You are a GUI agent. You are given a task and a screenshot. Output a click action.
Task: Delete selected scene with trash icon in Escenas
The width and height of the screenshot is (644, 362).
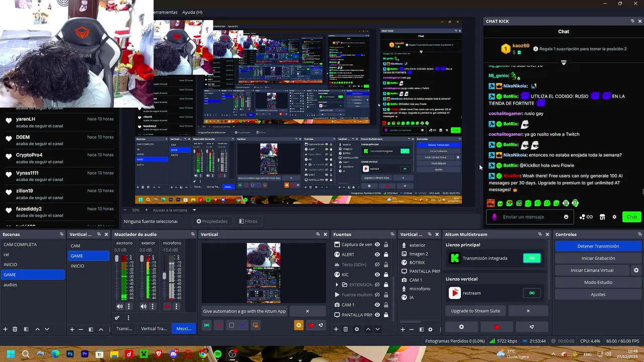pyautogui.click(x=15, y=329)
